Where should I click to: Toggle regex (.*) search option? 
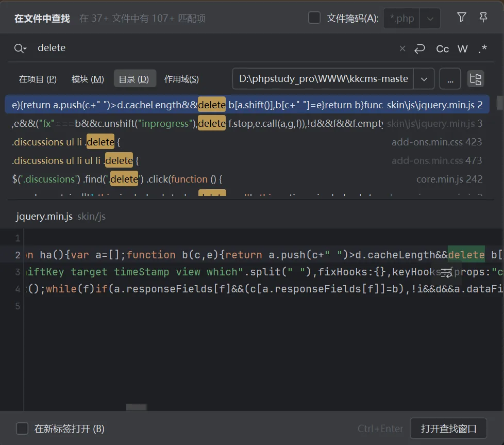click(x=482, y=48)
